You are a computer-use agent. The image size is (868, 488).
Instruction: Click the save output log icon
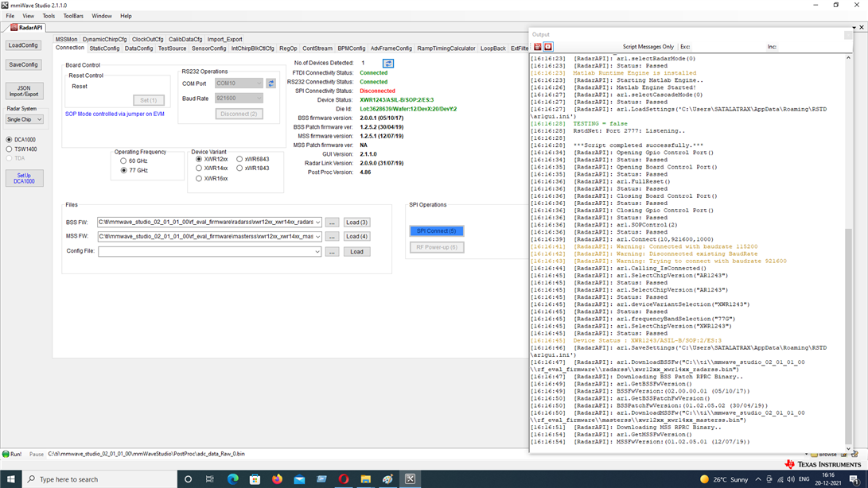pyautogui.click(x=538, y=46)
